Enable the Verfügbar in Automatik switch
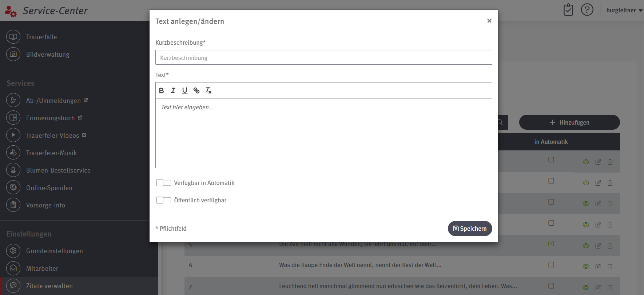644x295 pixels. 163,183
